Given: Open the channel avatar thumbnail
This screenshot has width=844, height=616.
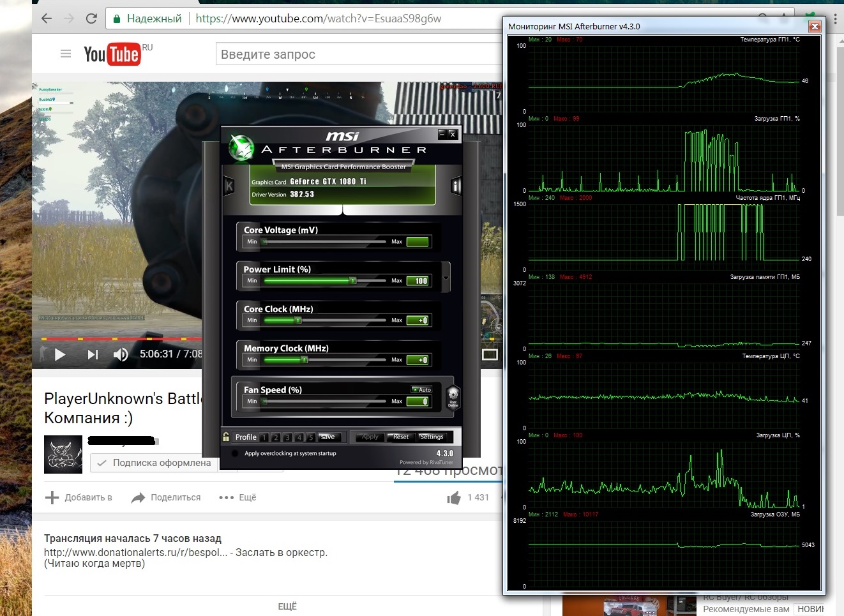Looking at the screenshot, I should [x=63, y=454].
